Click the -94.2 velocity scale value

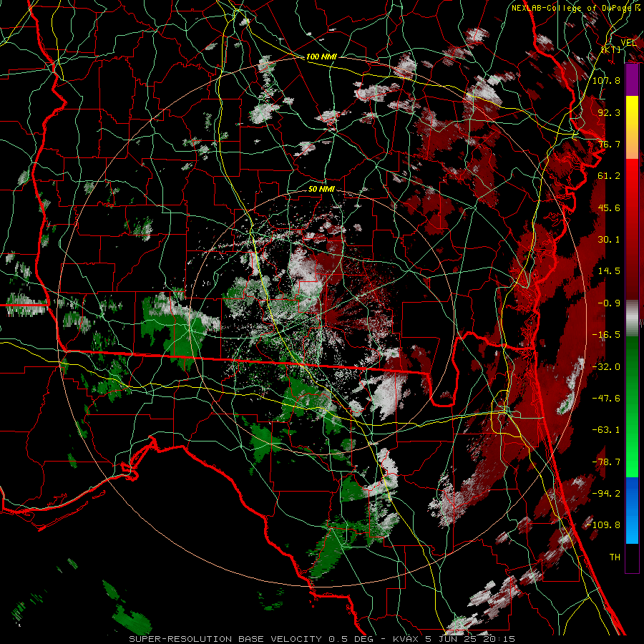click(606, 494)
